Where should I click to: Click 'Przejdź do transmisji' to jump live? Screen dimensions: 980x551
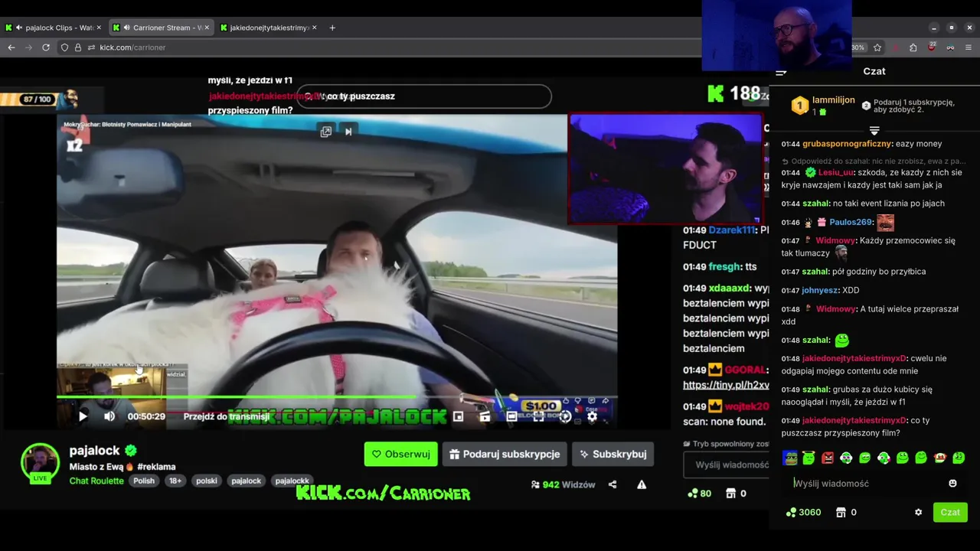point(226,416)
